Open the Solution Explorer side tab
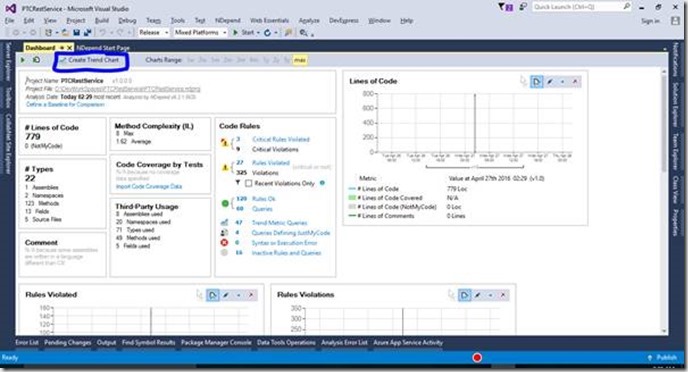The image size is (688, 372). pyautogui.click(x=676, y=105)
